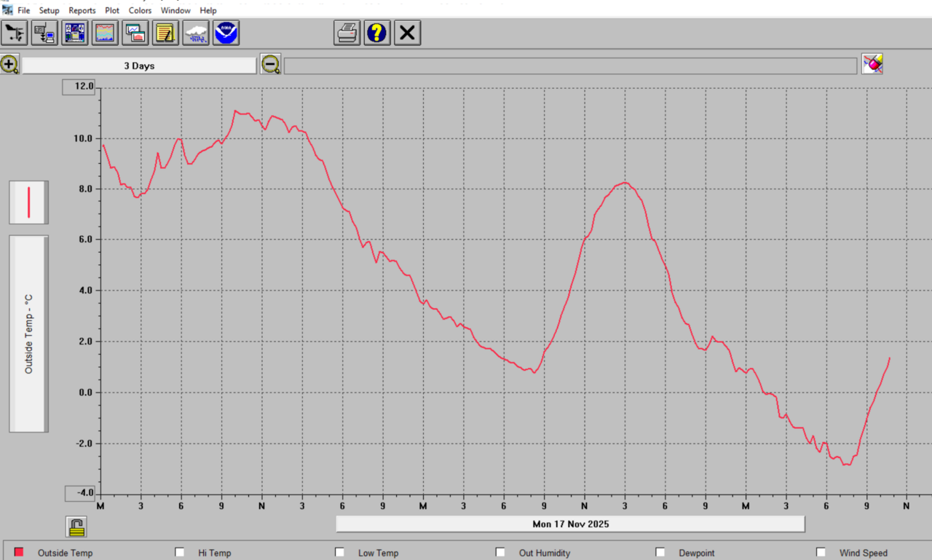
Task: Click the printer icon
Action: pyautogui.click(x=347, y=33)
